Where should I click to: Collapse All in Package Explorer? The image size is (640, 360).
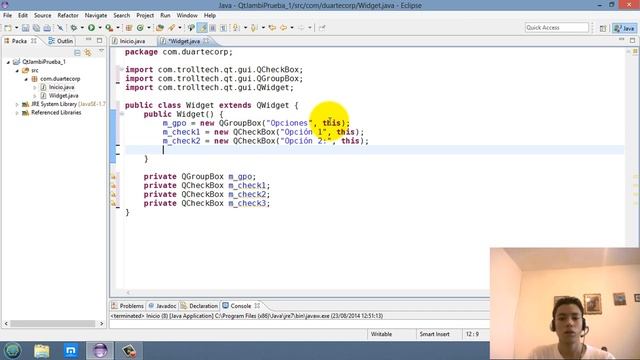(77, 53)
